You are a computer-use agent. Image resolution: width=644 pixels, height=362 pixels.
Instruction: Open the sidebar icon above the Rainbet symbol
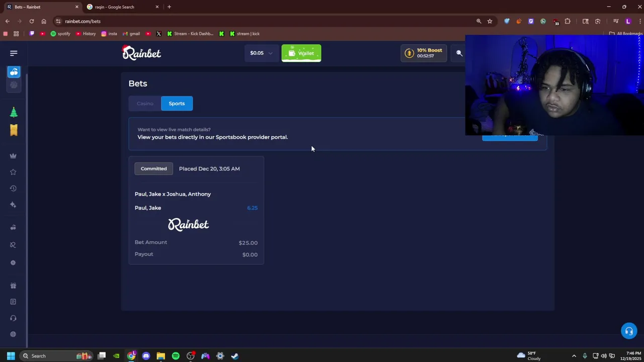coord(13,227)
